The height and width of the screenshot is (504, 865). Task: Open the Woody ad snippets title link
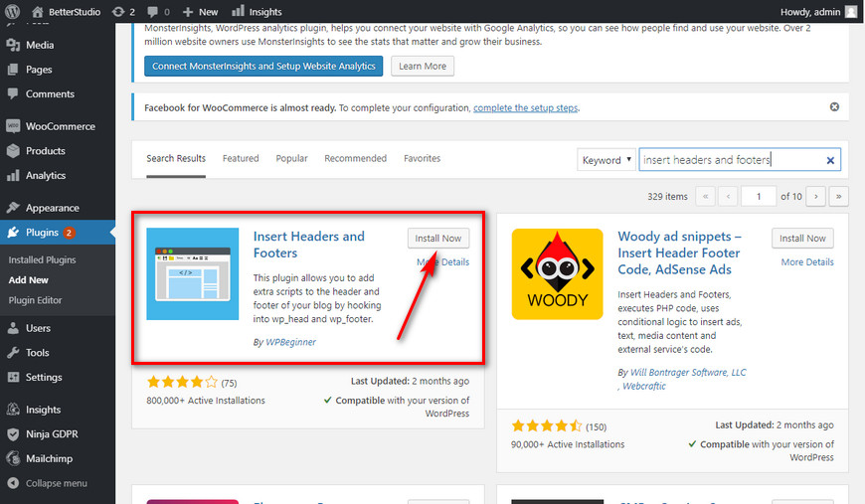click(680, 253)
